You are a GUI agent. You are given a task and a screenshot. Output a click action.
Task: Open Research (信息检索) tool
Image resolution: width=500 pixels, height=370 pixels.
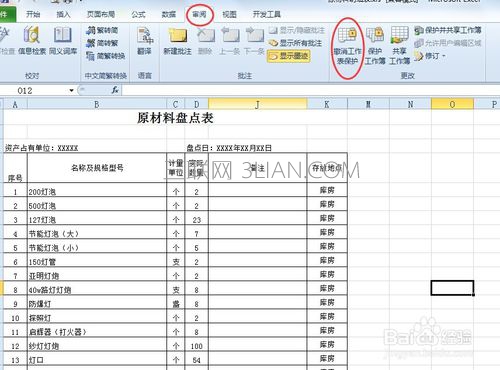(32, 42)
